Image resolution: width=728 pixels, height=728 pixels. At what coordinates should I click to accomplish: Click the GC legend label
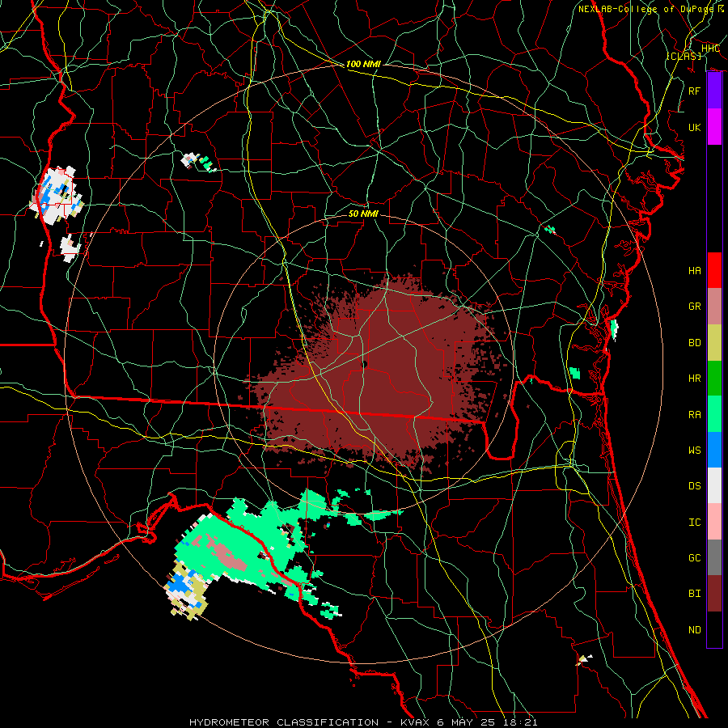point(695,558)
